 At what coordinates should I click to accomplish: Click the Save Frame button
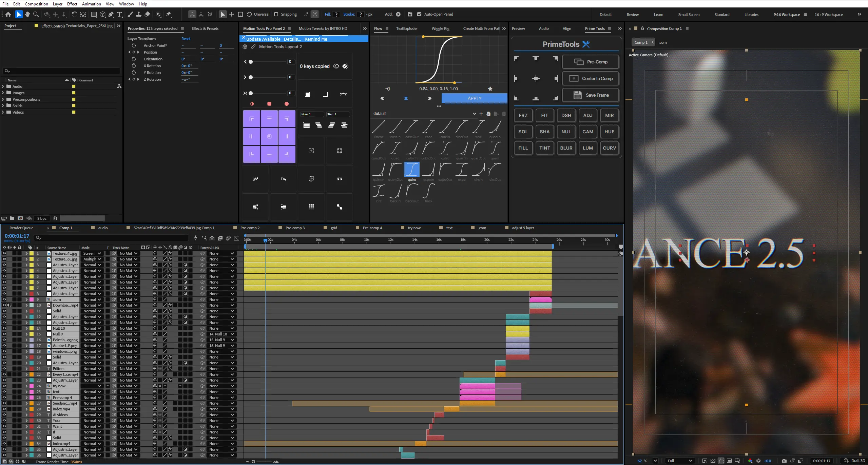[590, 95]
